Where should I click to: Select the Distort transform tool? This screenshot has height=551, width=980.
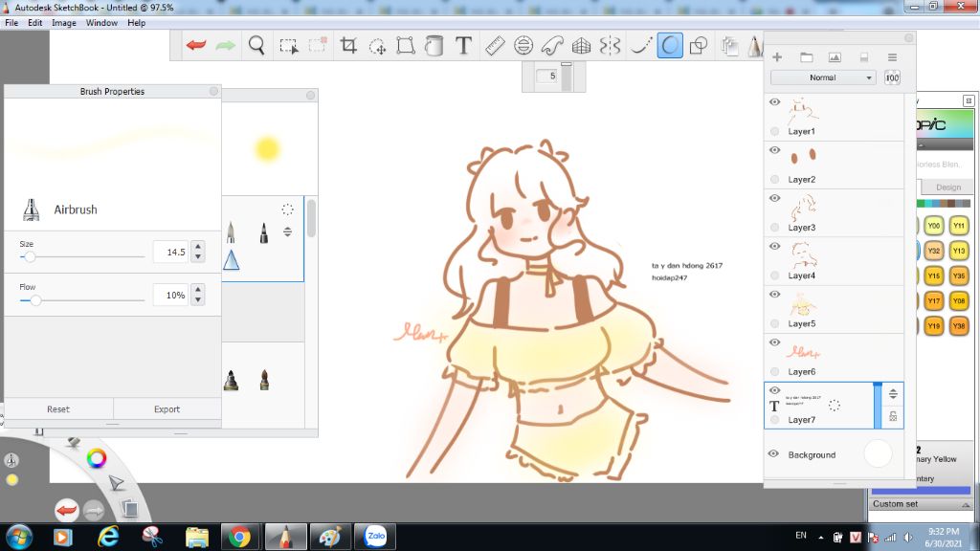click(405, 45)
